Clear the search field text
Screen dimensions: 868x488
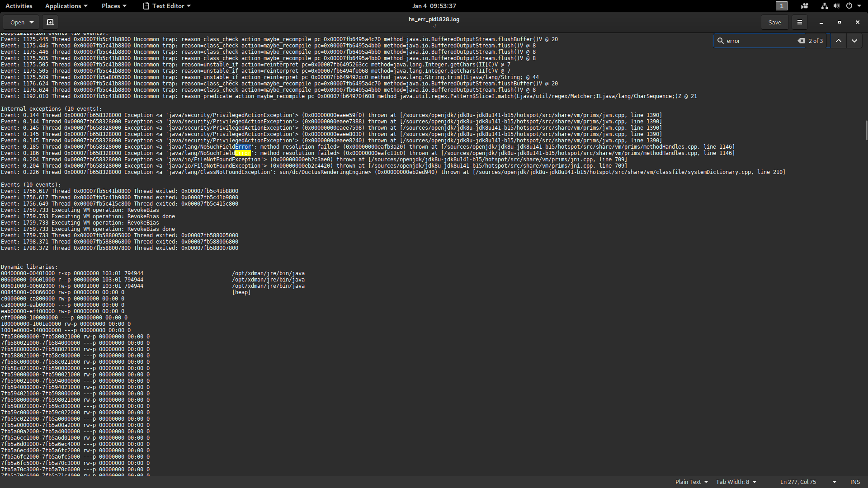tap(801, 41)
